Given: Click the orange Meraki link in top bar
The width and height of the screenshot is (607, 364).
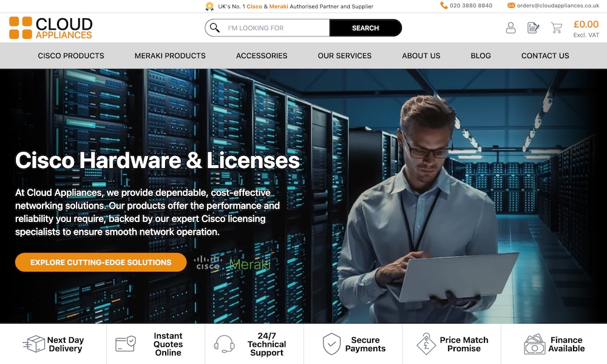Looking at the screenshot, I should (x=279, y=7).
